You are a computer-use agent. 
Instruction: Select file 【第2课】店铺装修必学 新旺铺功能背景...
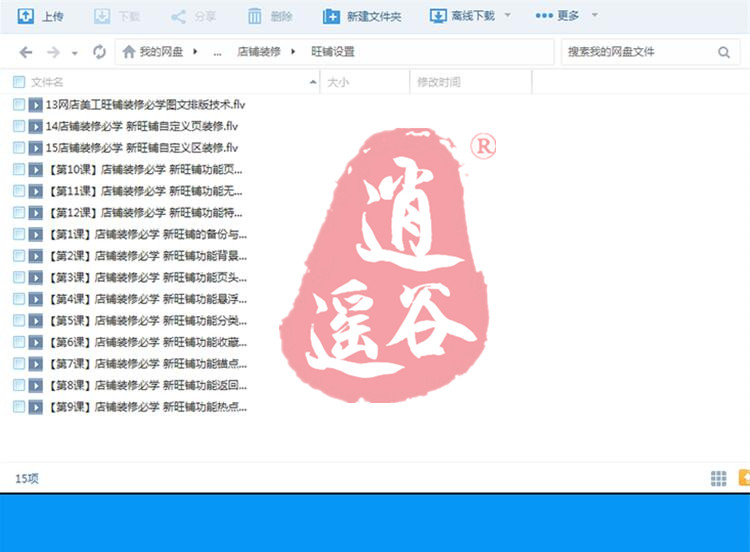pos(147,256)
